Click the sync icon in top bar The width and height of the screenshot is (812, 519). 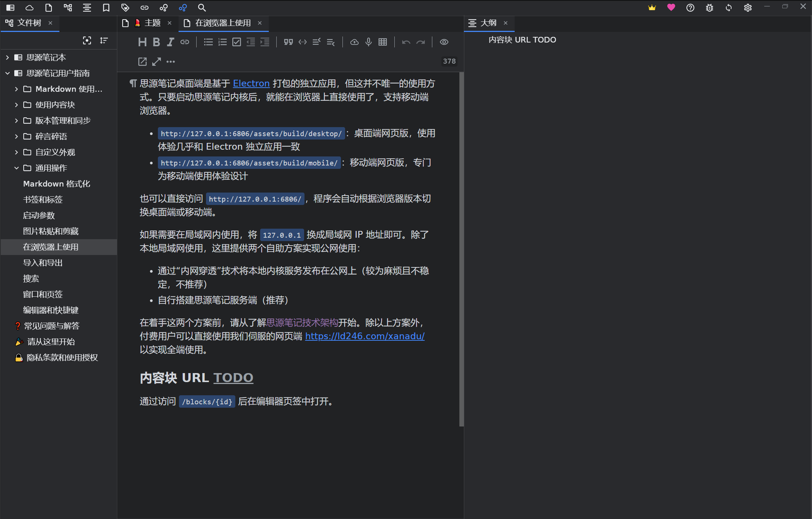pyautogui.click(x=729, y=8)
